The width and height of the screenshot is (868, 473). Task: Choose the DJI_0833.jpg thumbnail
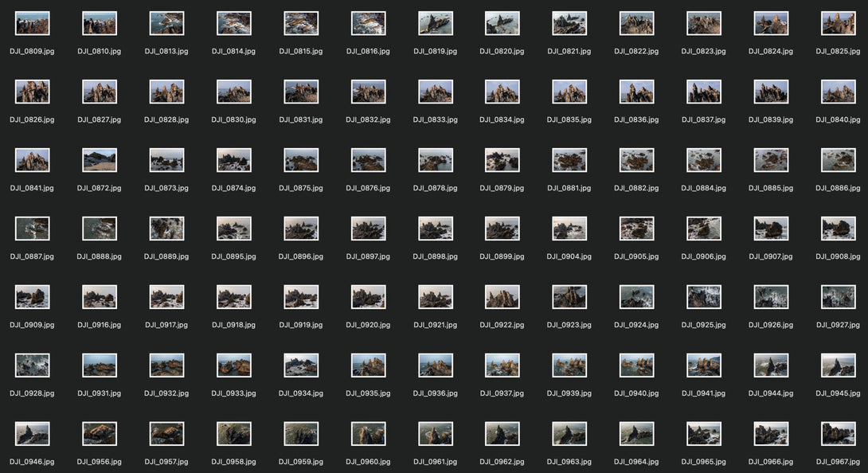(x=436, y=92)
